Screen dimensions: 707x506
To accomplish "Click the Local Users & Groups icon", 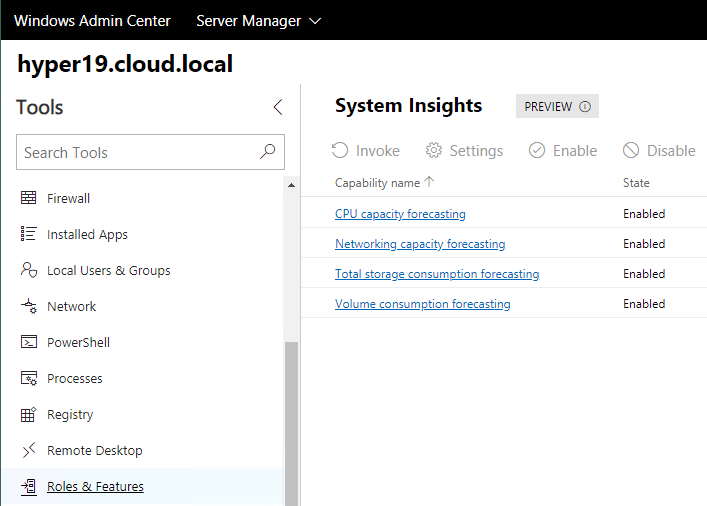I will coord(28,270).
